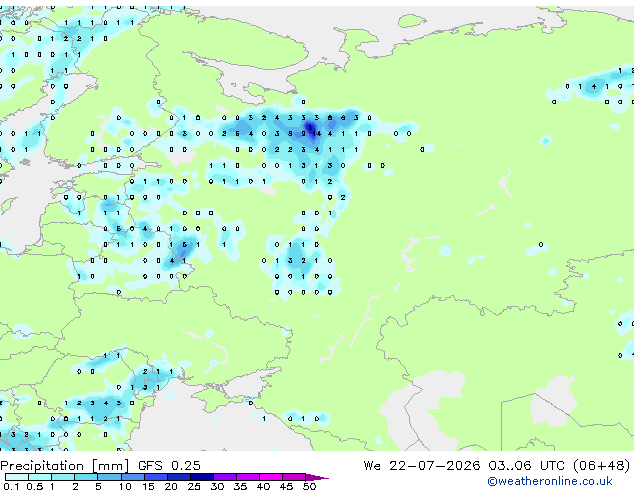
Task: Click the '40' legend scale label
Action: 264,486
